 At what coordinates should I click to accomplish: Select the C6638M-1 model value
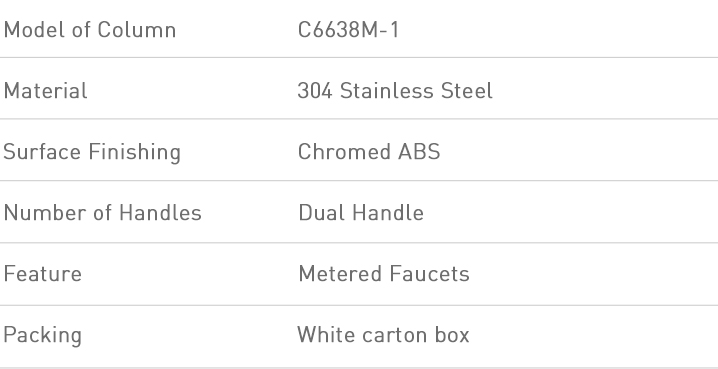tap(348, 30)
